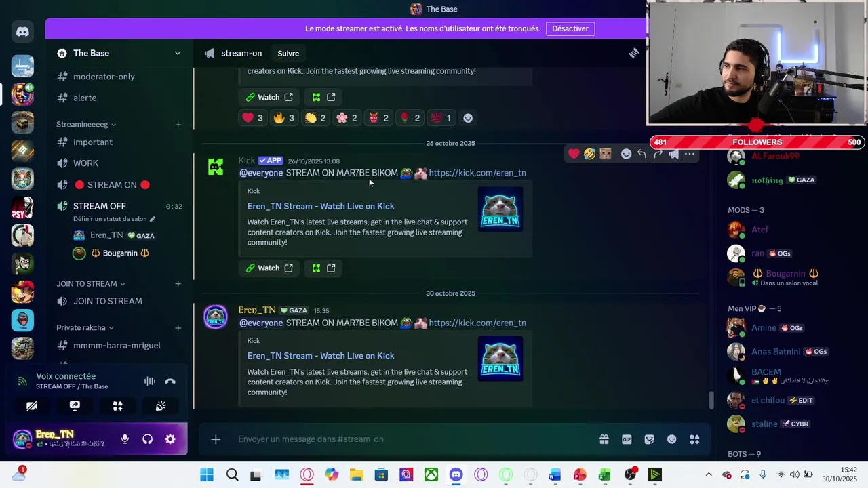The height and width of the screenshot is (488, 868).
Task: Deafen audio with the headphones icon
Action: click(147, 439)
